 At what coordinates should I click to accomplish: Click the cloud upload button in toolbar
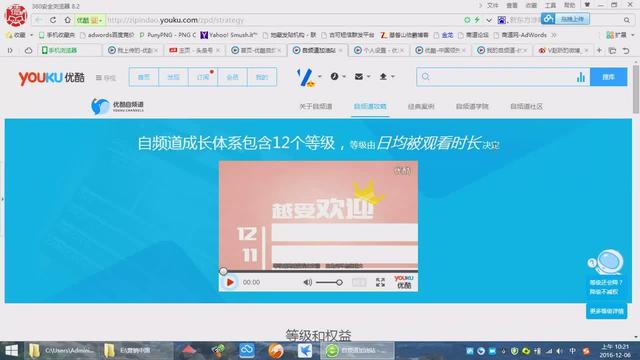tap(565, 19)
